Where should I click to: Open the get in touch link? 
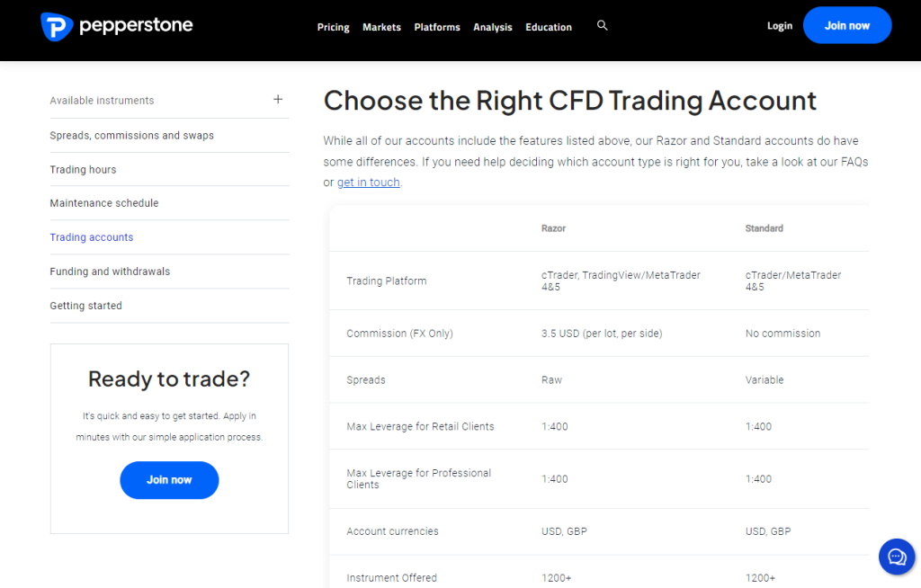click(369, 182)
